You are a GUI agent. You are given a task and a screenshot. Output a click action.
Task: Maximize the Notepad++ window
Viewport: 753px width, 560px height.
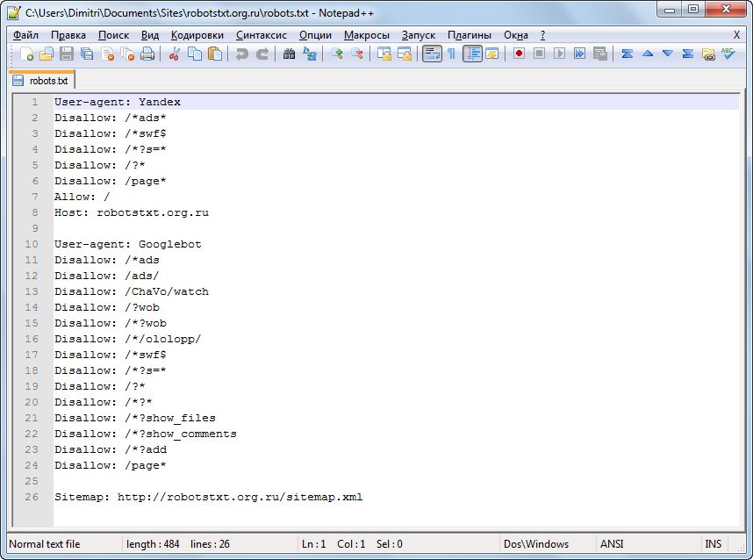tap(693, 10)
